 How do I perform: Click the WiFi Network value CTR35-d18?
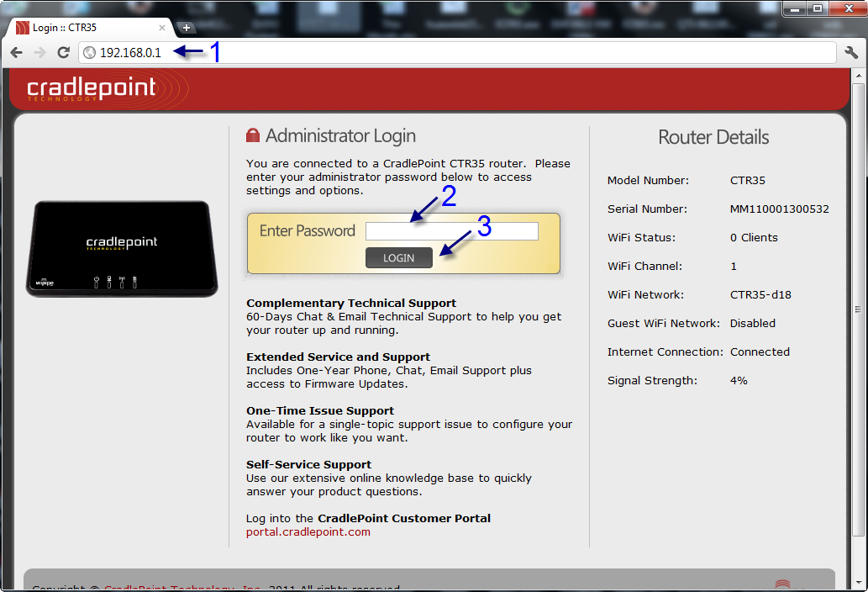[x=760, y=295]
